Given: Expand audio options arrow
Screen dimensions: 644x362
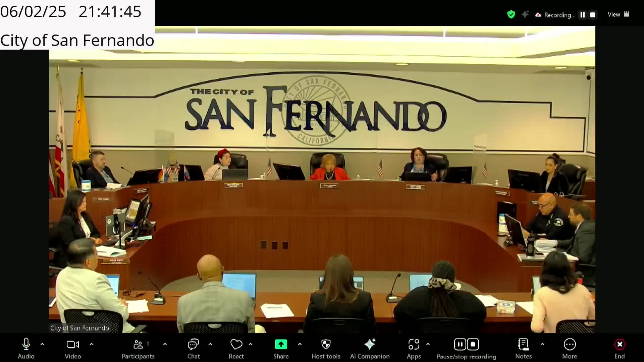Looking at the screenshot, I should [x=42, y=344].
